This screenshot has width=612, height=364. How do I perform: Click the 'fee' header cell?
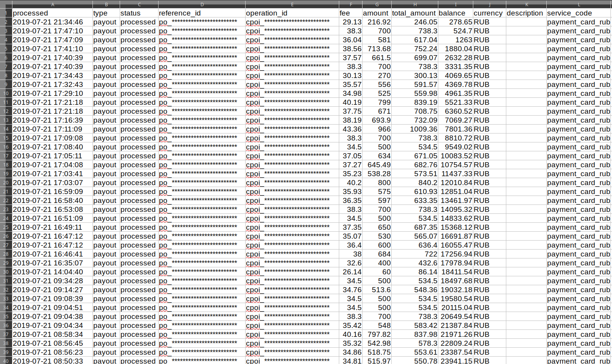pos(350,13)
